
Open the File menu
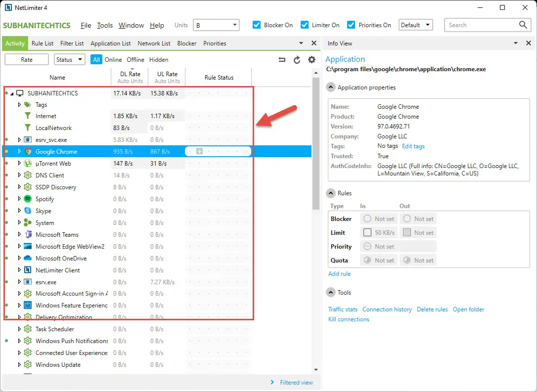coord(86,25)
